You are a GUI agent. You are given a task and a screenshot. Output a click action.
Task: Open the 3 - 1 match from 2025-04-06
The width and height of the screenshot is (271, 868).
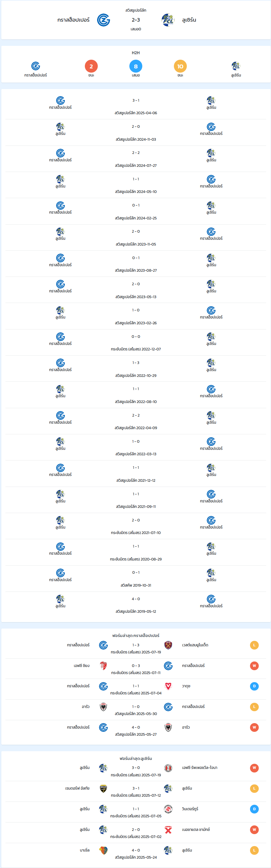[x=135, y=106]
